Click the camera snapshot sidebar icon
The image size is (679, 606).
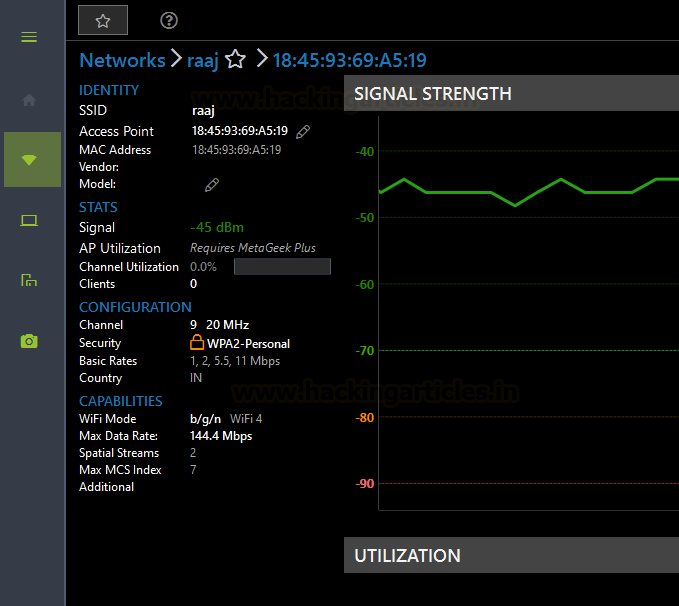[29, 341]
